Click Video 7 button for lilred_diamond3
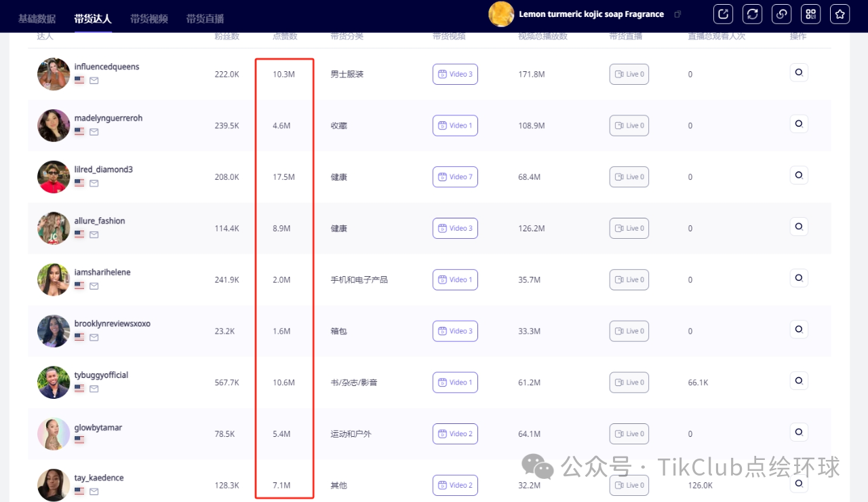The width and height of the screenshot is (868, 502). [455, 177]
